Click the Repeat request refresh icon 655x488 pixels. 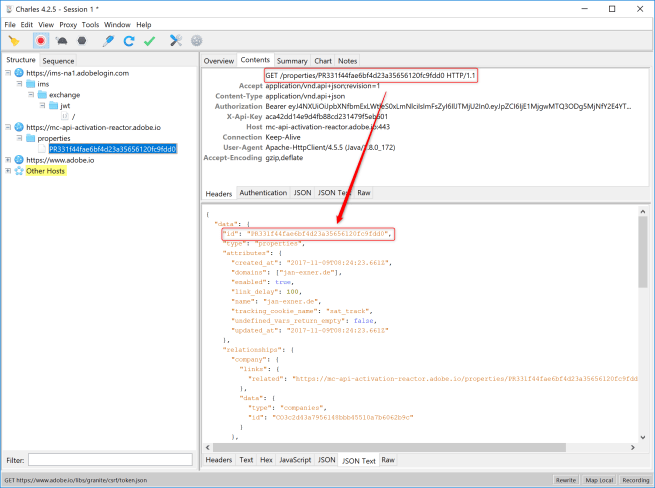point(128,41)
